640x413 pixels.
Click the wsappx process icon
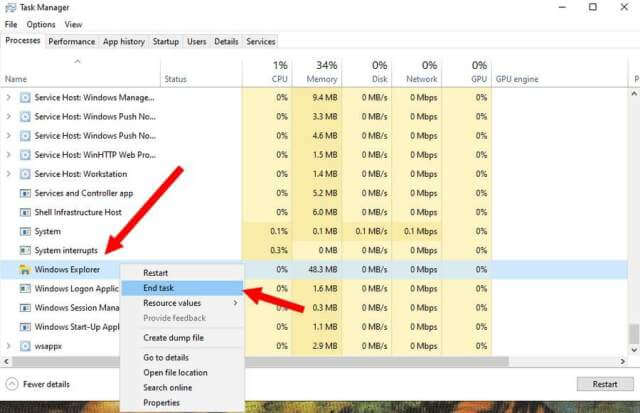(25, 346)
